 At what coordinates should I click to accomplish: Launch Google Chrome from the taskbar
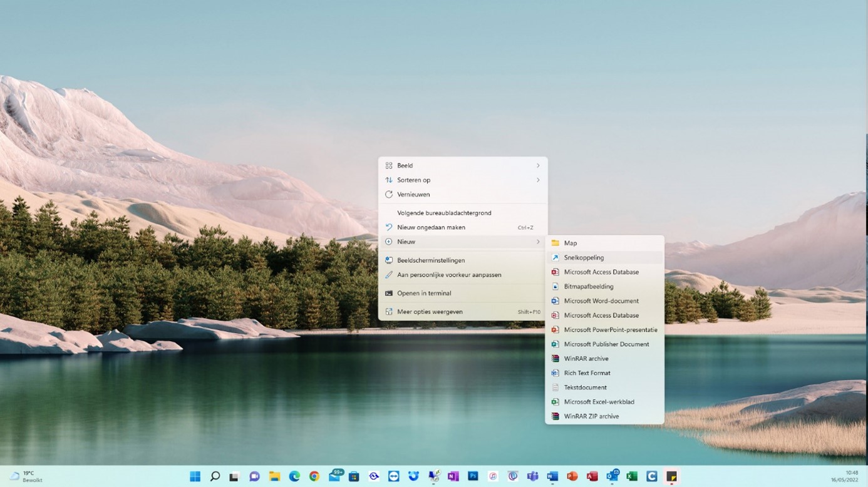[x=314, y=476]
